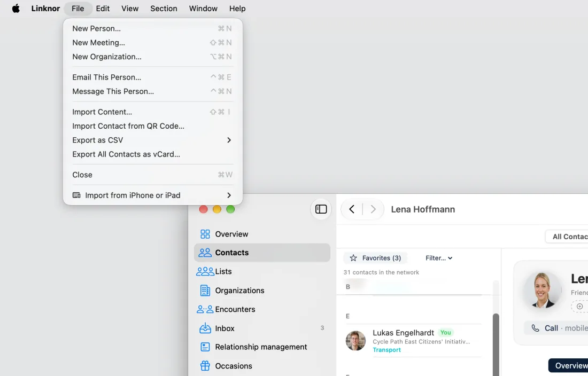588x376 pixels.
Task: Select Lukas Engelhardt in contact list
Action: pos(413,340)
